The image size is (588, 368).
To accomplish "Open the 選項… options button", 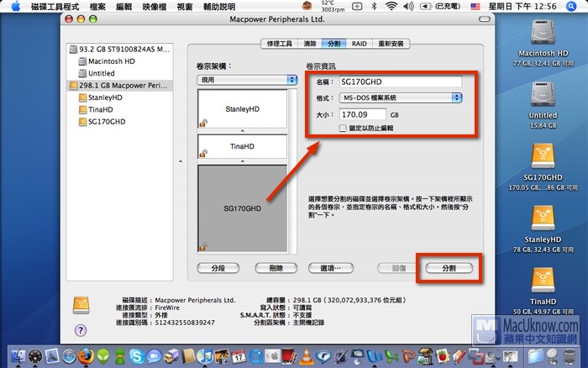I will pos(331,268).
